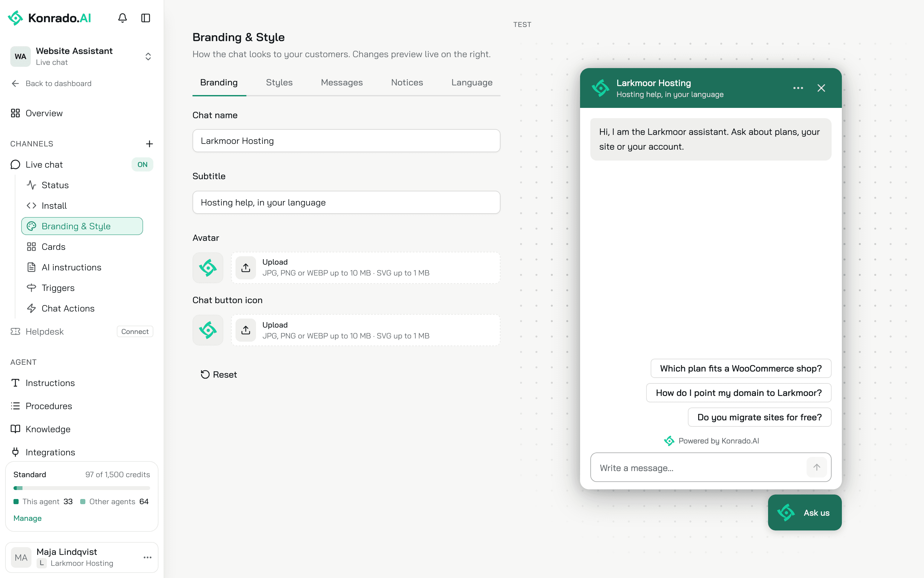The width and height of the screenshot is (924, 578).
Task: Click the current Avatar thumbnail
Action: [208, 267]
